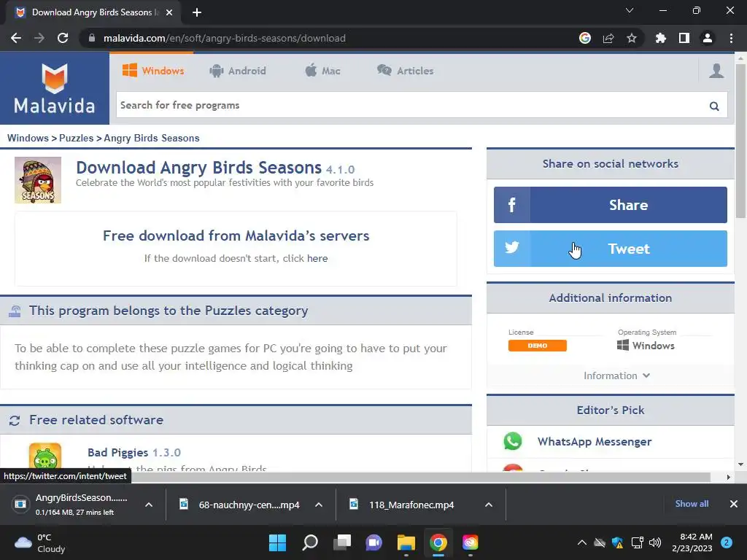The width and height of the screenshot is (747, 560).
Task: Show hidden system tray icons
Action: (x=581, y=542)
